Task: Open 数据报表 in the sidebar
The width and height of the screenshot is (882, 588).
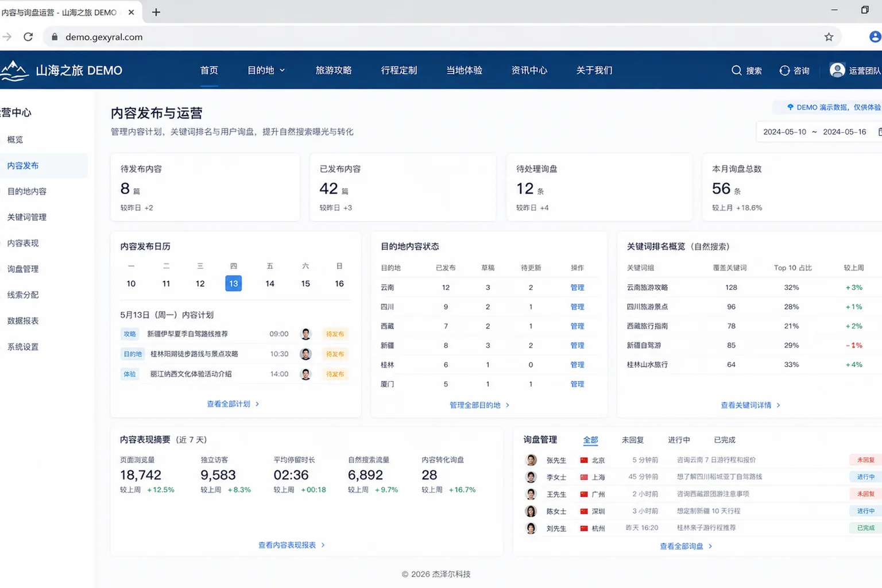Action: [x=23, y=321]
